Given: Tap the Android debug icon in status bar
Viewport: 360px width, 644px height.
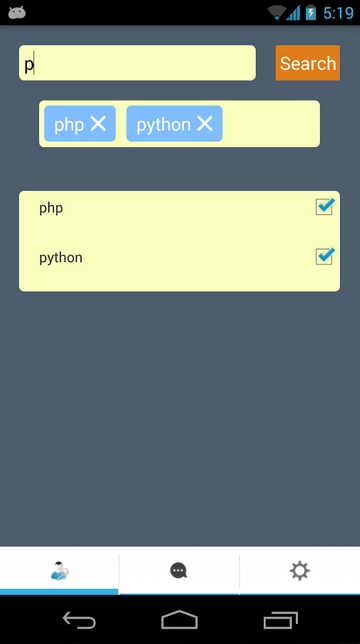Looking at the screenshot, I should coord(17,13).
